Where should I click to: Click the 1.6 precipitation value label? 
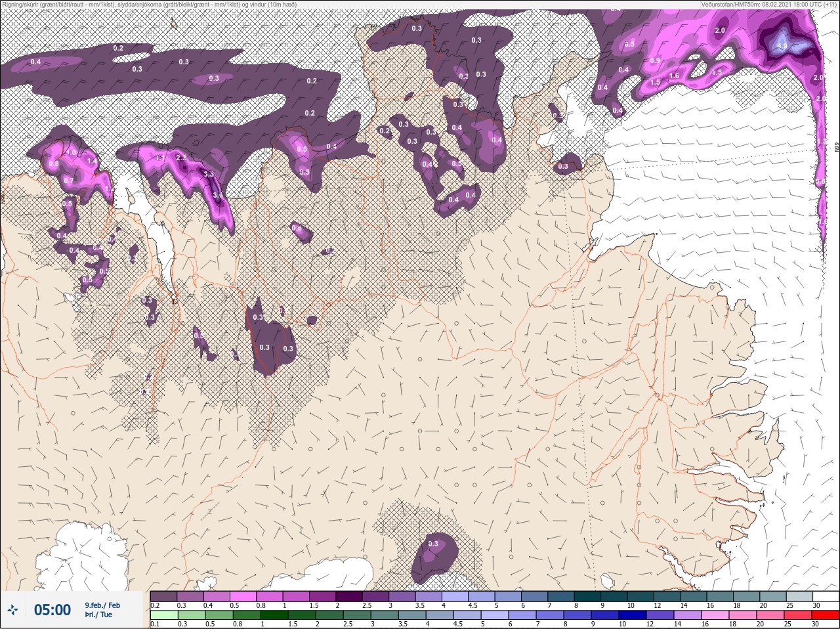tap(674, 76)
